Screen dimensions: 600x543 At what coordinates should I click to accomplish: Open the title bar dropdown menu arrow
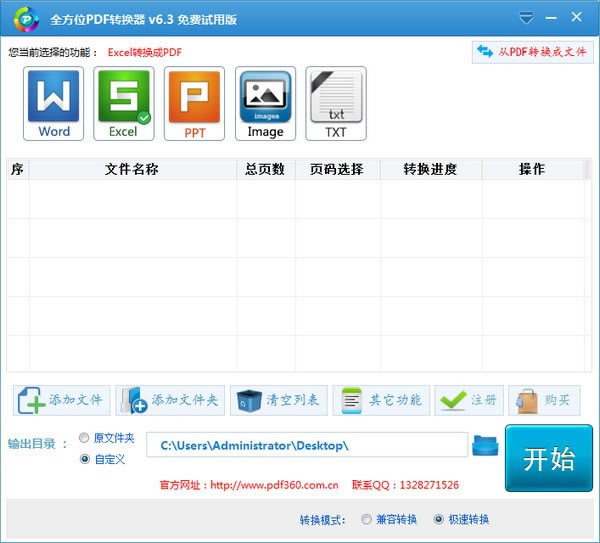527,18
